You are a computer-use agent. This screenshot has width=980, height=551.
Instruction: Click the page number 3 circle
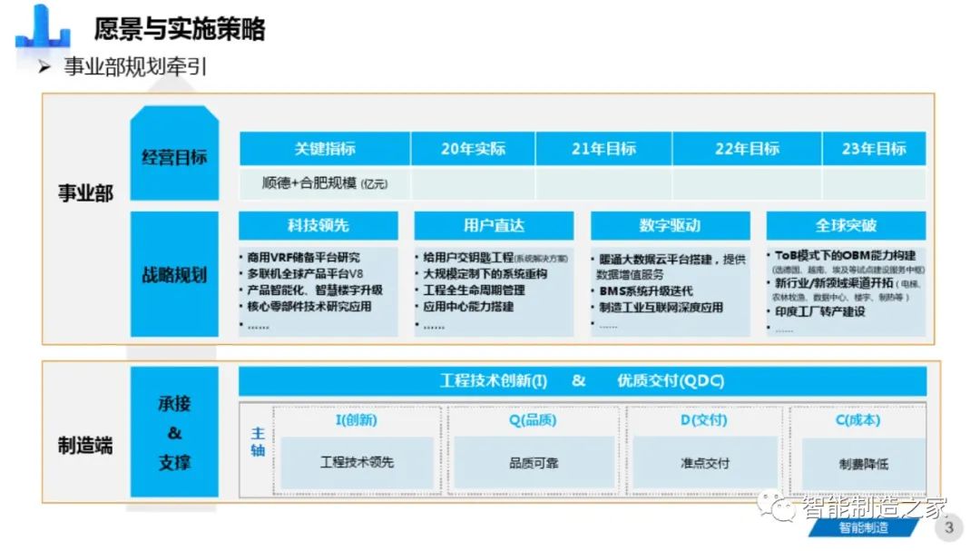point(949,527)
